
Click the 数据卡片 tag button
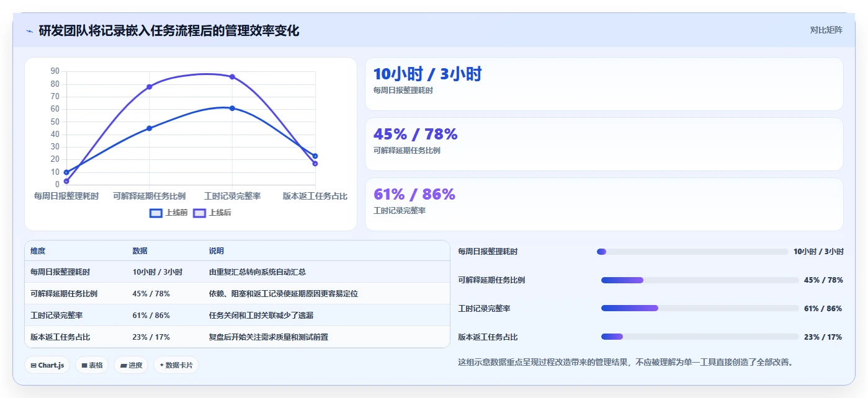pos(176,365)
